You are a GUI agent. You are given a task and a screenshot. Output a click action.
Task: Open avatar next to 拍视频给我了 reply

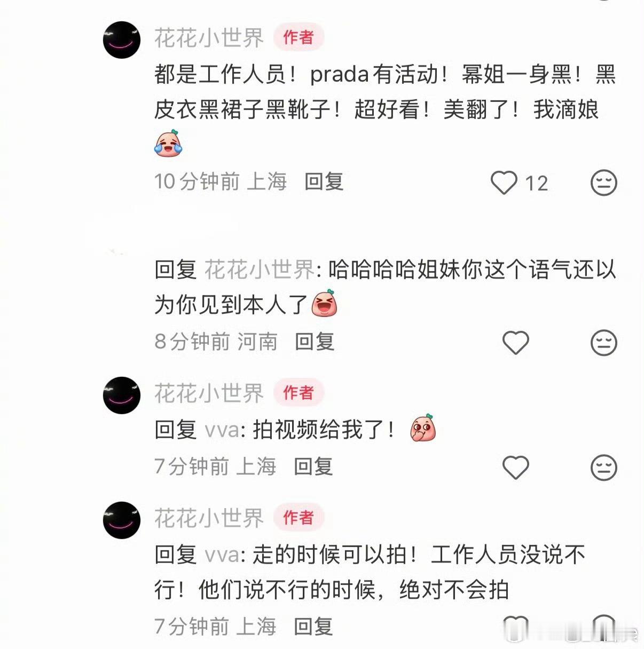tap(122, 395)
